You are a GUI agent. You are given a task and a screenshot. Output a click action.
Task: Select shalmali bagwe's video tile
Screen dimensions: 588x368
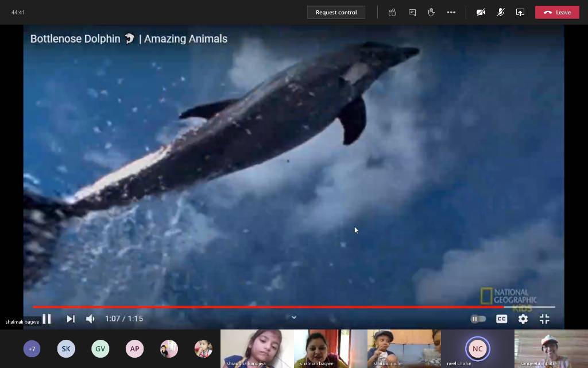coord(330,349)
